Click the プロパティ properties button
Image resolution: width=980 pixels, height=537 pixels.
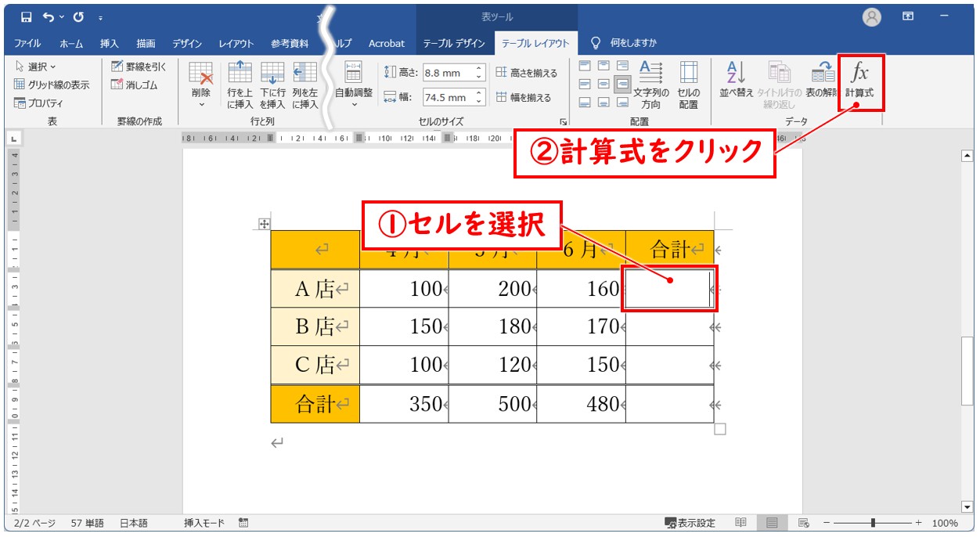click(39, 103)
